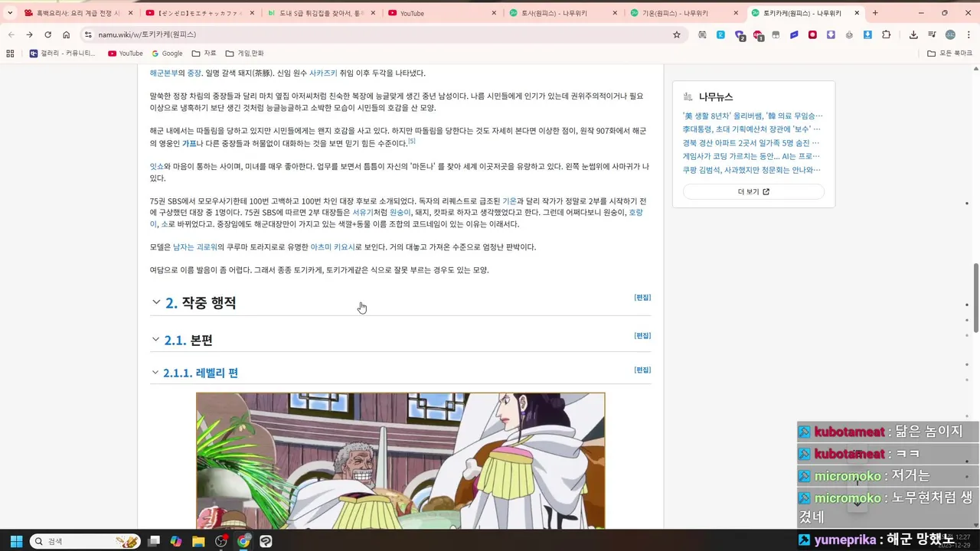980x551 pixels.
Task: Go back to previous page
Action: [11, 34]
